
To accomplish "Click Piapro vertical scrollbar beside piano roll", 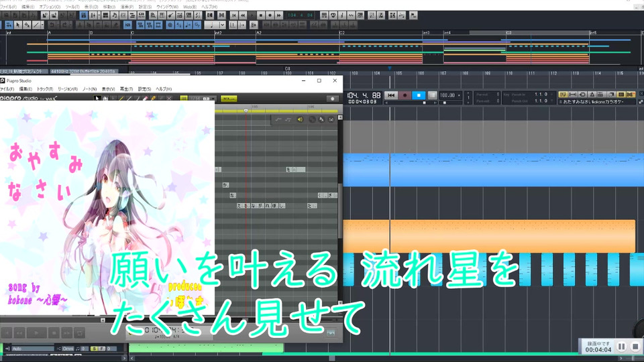I will click(x=340, y=210).
